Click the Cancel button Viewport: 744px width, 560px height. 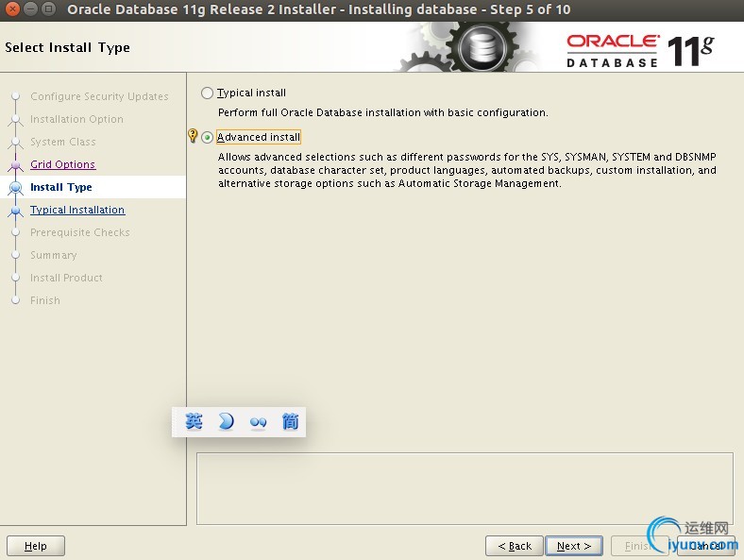click(x=705, y=546)
